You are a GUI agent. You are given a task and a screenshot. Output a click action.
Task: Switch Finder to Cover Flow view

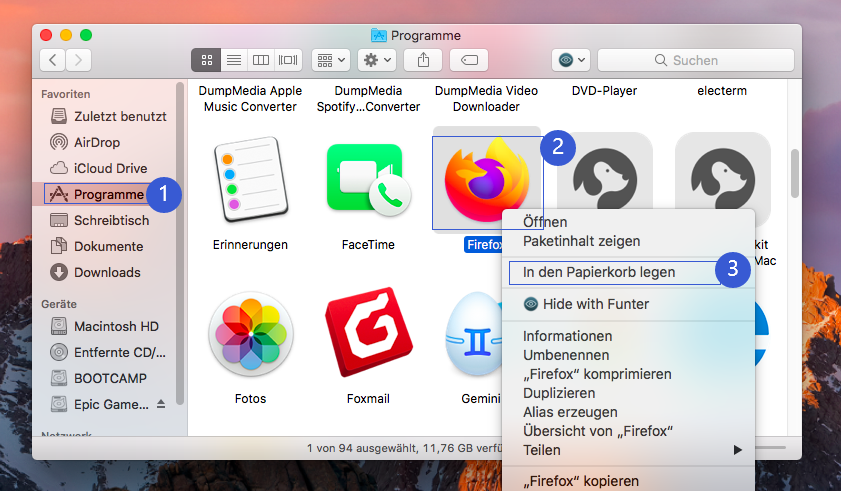tap(288, 60)
